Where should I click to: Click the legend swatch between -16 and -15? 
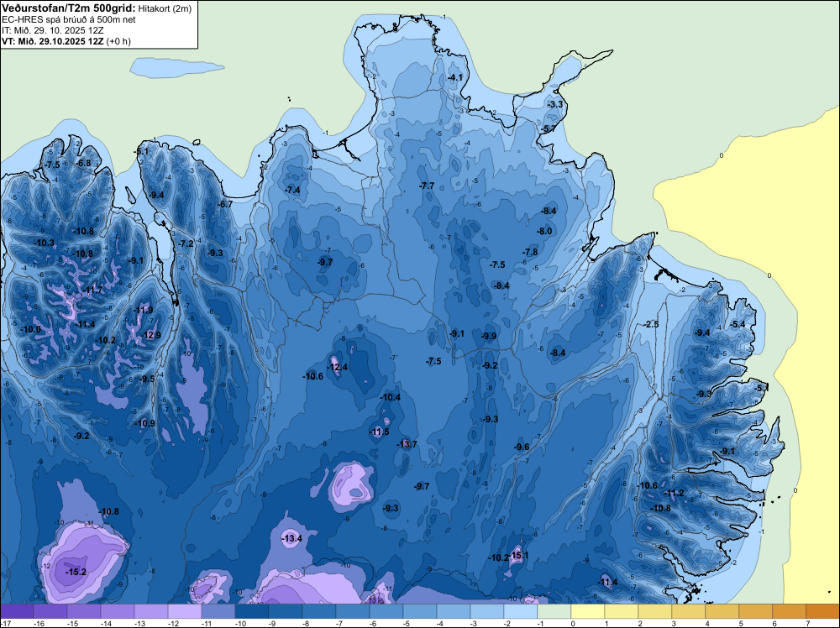click(50, 611)
